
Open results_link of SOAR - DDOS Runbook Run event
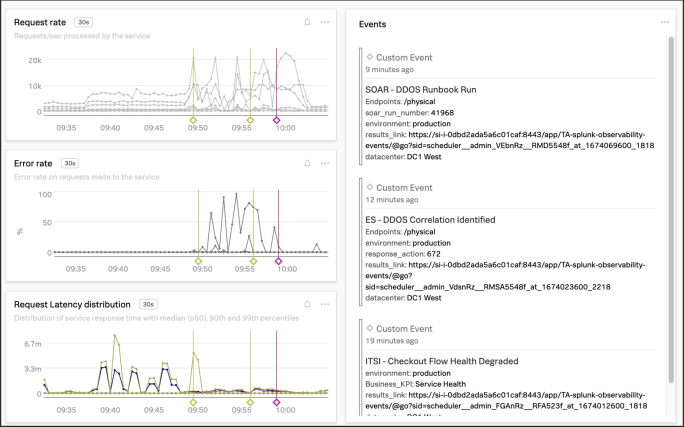click(x=510, y=140)
